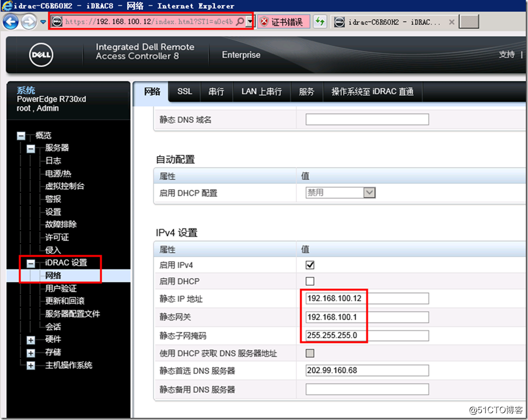Switch to the 服务 tab
The image size is (528, 420).
pos(307,91)
